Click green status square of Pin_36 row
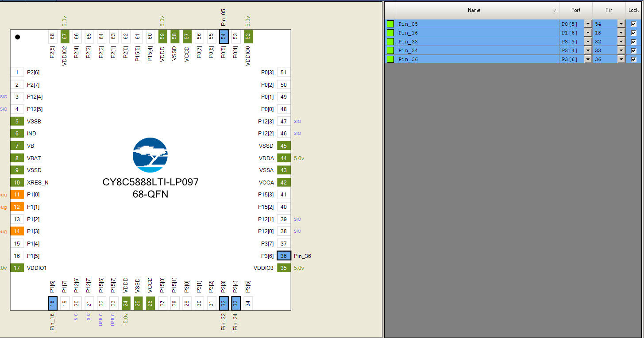Screen dimensions: 644x338 coord(390,59)
